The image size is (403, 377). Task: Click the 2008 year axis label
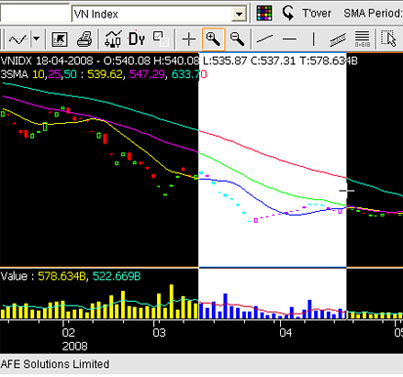click(75, 346)
